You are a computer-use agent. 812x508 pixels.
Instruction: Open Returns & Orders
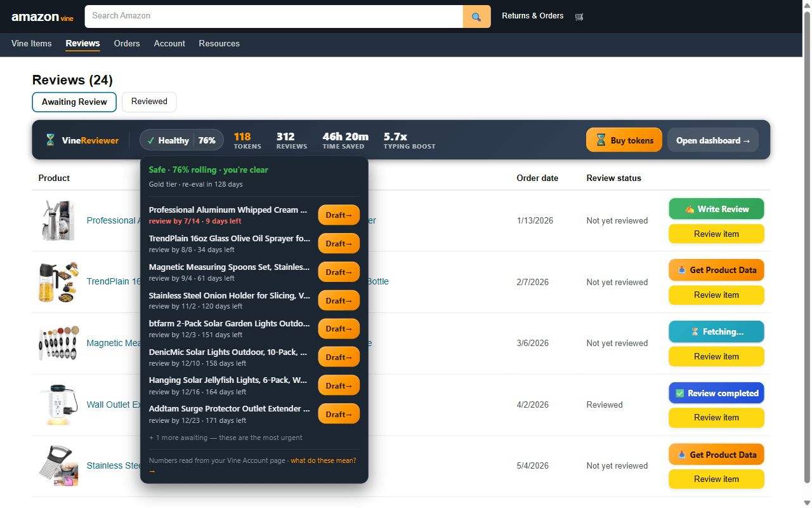532,16
